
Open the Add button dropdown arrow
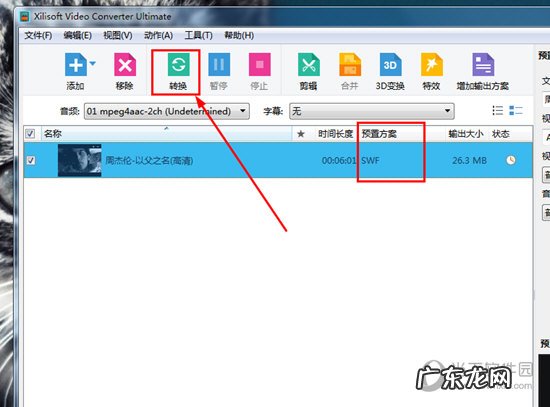(x=93, y=64)
